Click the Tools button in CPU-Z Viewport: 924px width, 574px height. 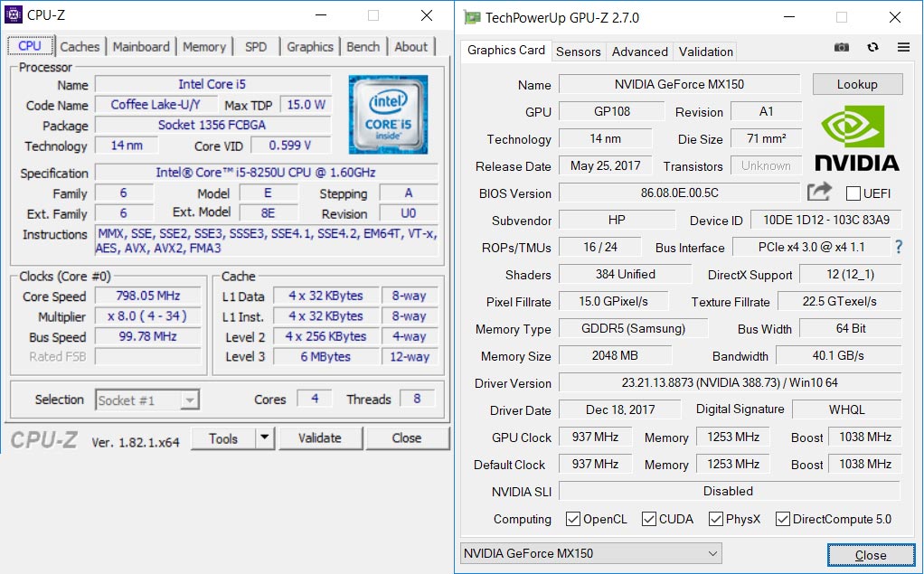coord(223,438)
